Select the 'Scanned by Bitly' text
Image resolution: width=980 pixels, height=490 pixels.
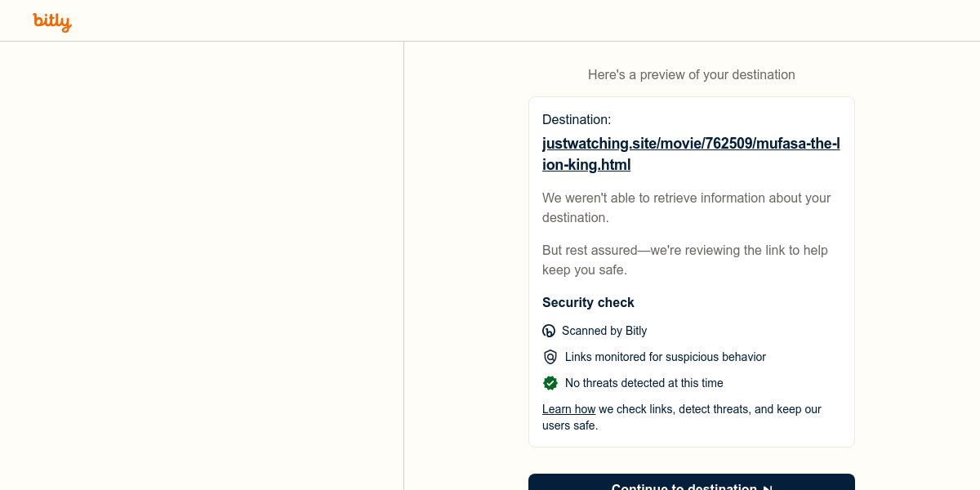click(x=604, y=331)
